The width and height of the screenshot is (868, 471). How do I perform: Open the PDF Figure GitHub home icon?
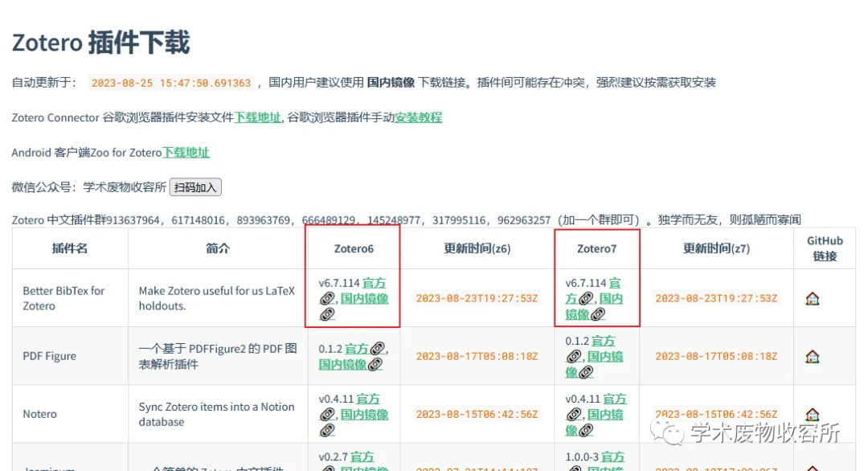click(x=812, y=356)
